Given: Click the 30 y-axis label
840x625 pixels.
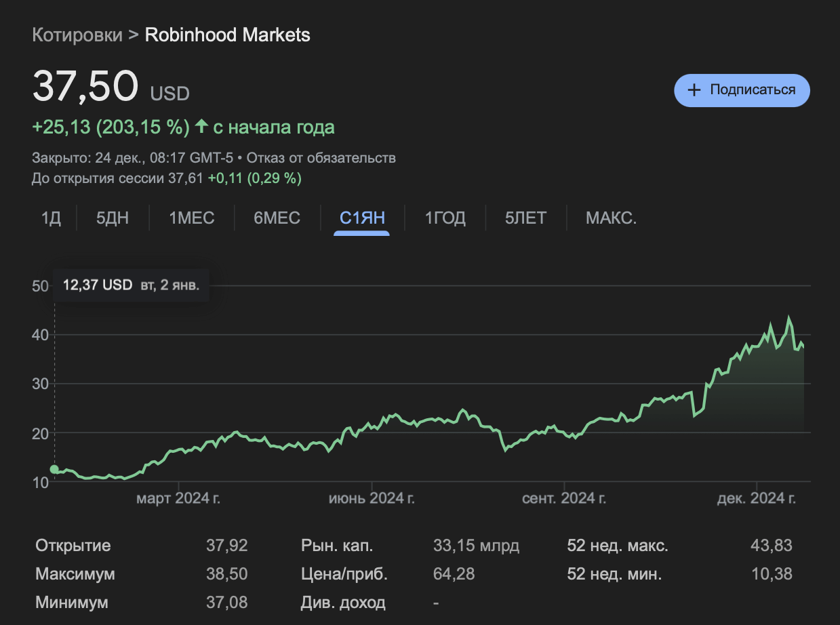Looking at the screenshot, I should coord(41,384).
